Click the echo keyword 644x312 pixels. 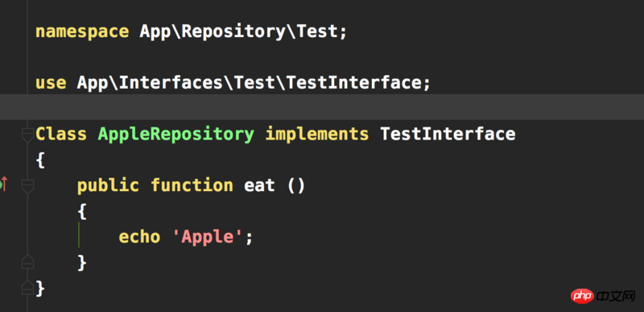[139, 237]
